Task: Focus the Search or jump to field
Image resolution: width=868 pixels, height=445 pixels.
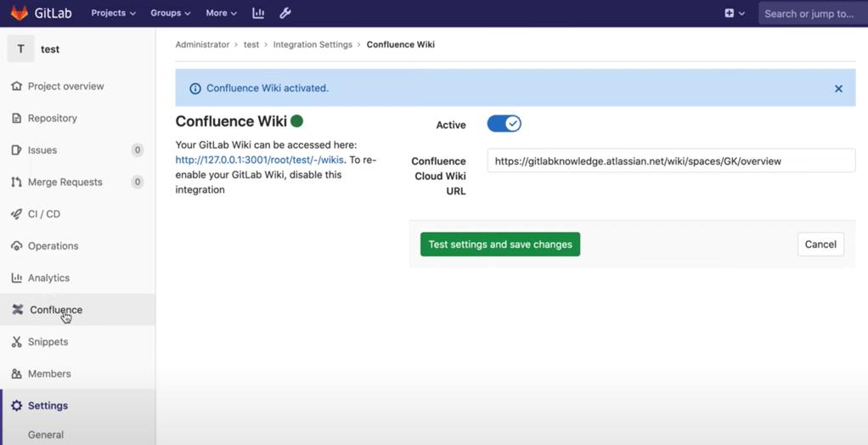Action: [x=813, y=14]
